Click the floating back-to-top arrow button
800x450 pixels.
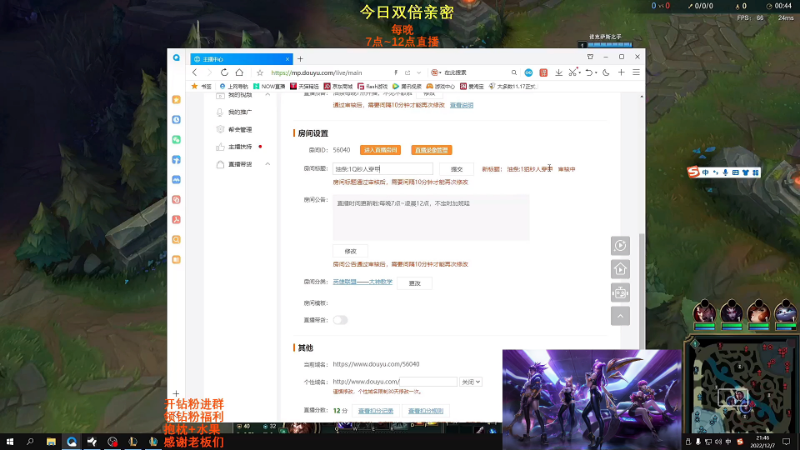[620, 316]
